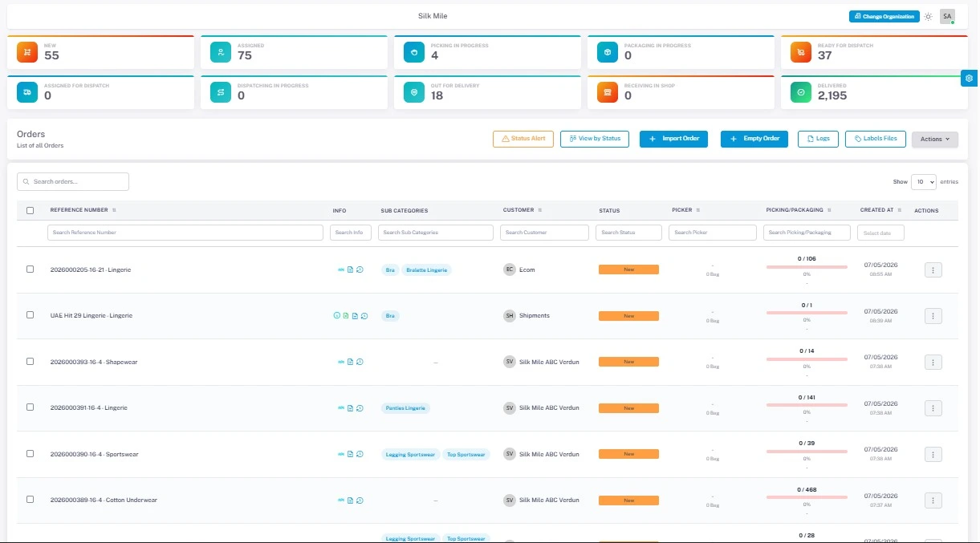Toggle the select-all orders header checkbox
The width and height of the screenshot is (980, 543).
tap(30, 211)
